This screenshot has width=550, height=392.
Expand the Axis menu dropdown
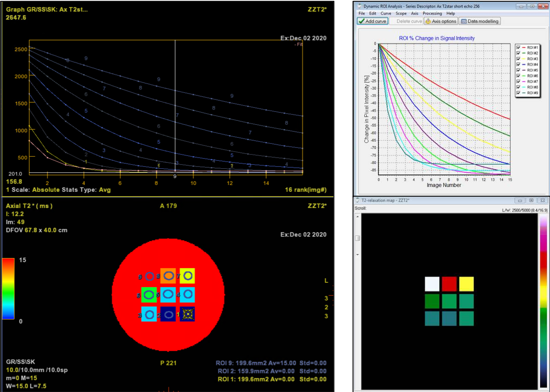tap(415, 14)
